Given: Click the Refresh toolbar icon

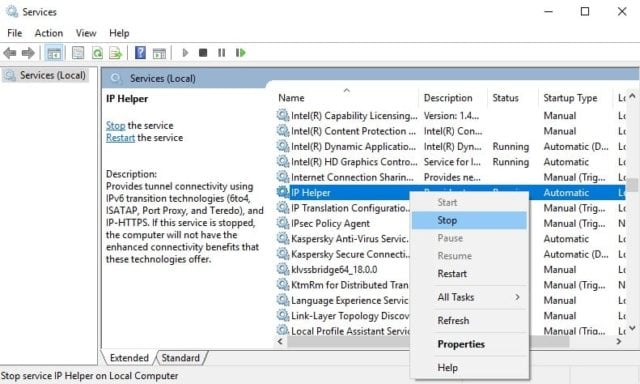Looking at the screenshot, I should point(97,53).
